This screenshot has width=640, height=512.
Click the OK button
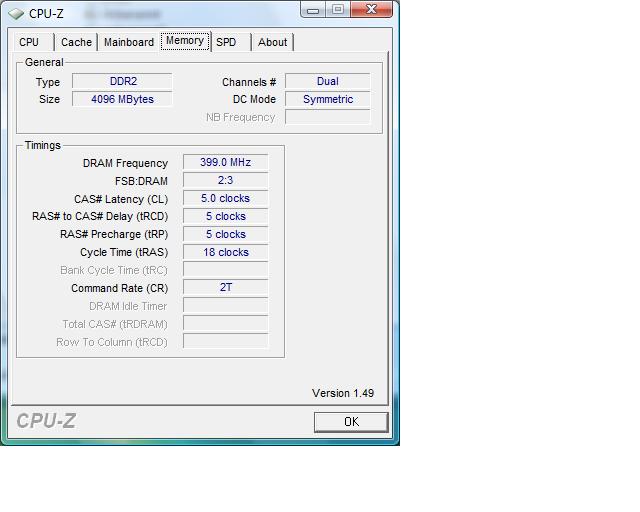tap(351, 422)
